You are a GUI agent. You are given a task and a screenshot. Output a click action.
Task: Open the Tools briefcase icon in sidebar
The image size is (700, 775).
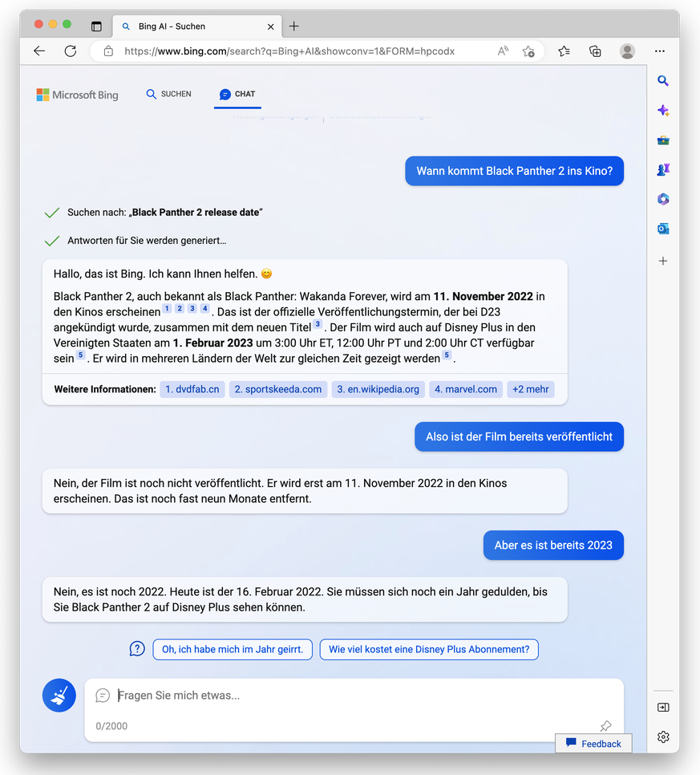point(663,140)
